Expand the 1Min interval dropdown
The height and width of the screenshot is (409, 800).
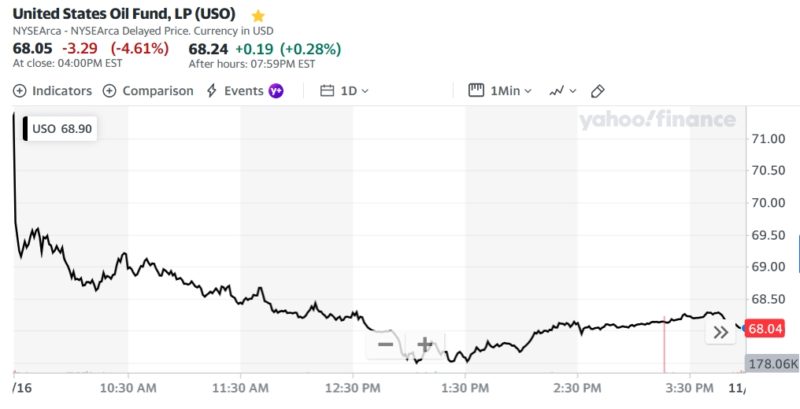point(511,91)
